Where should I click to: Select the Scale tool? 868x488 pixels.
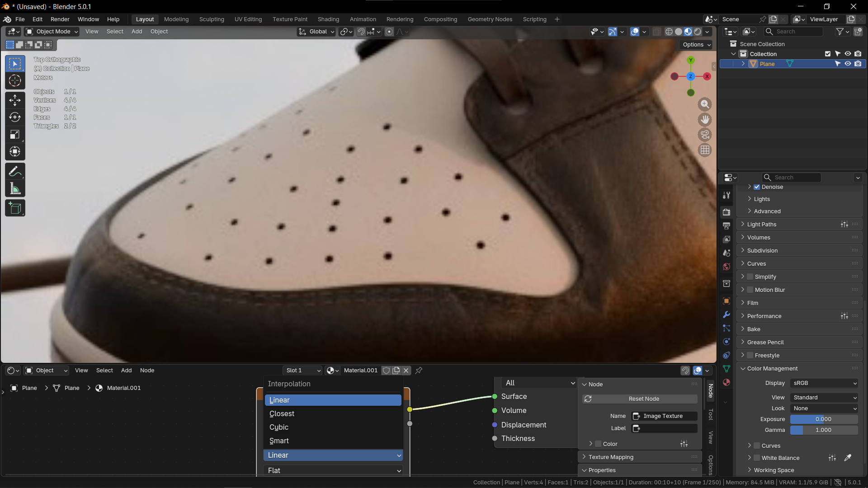pos(15,135)
